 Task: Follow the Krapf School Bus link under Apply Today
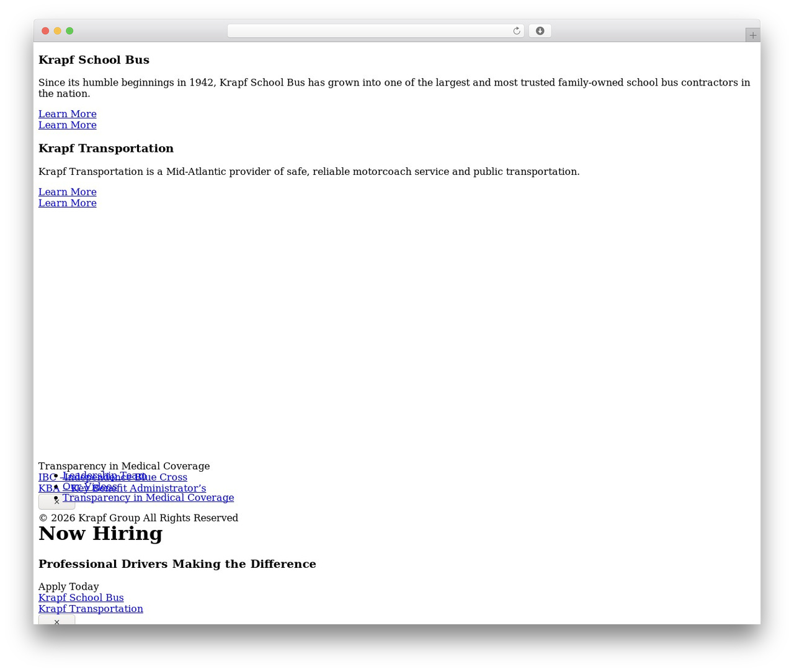81,598
